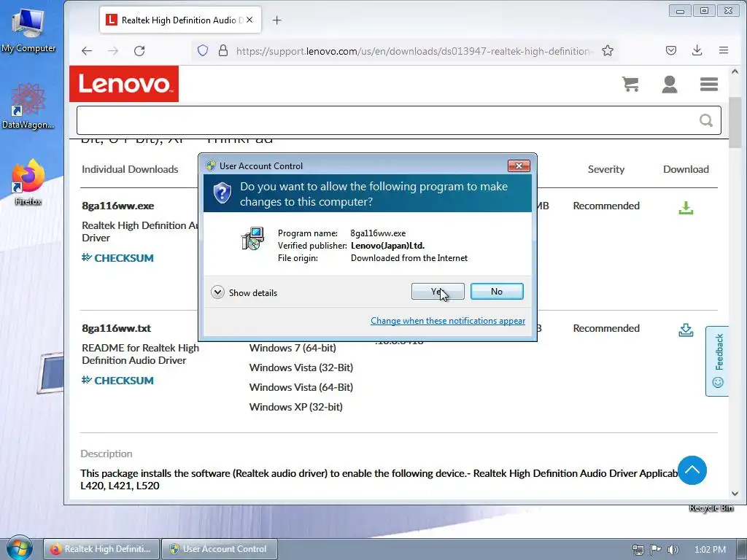The width and height of the screenshot is (747, 560).
Task: Click the network tray icon
Action: pyautogui.click(x=638, y=550)
